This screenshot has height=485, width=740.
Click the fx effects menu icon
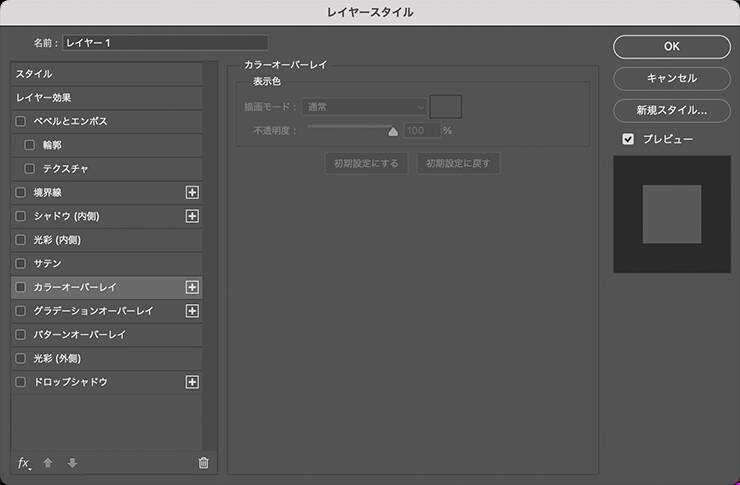coord(24,462)
